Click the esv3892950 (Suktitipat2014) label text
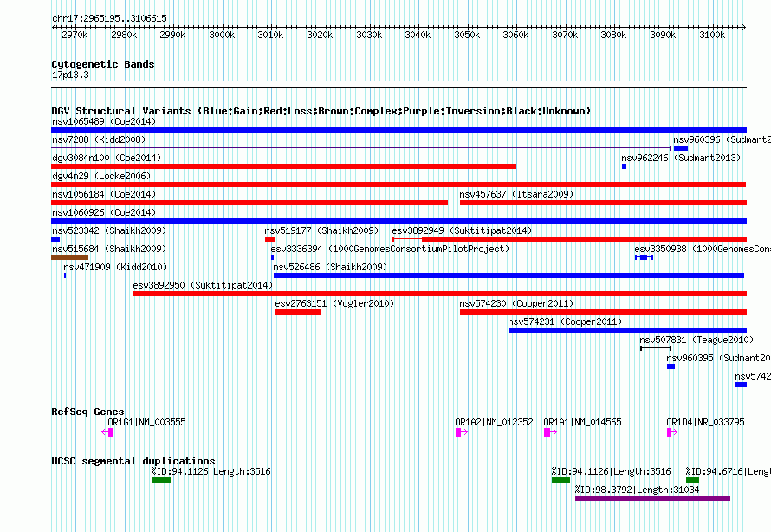 point(203,285)
